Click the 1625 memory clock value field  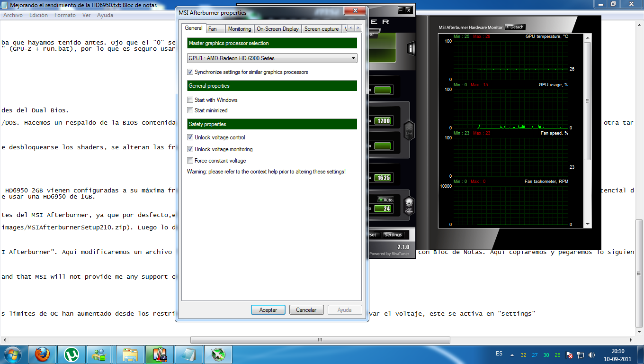click(x=384, y=178)
